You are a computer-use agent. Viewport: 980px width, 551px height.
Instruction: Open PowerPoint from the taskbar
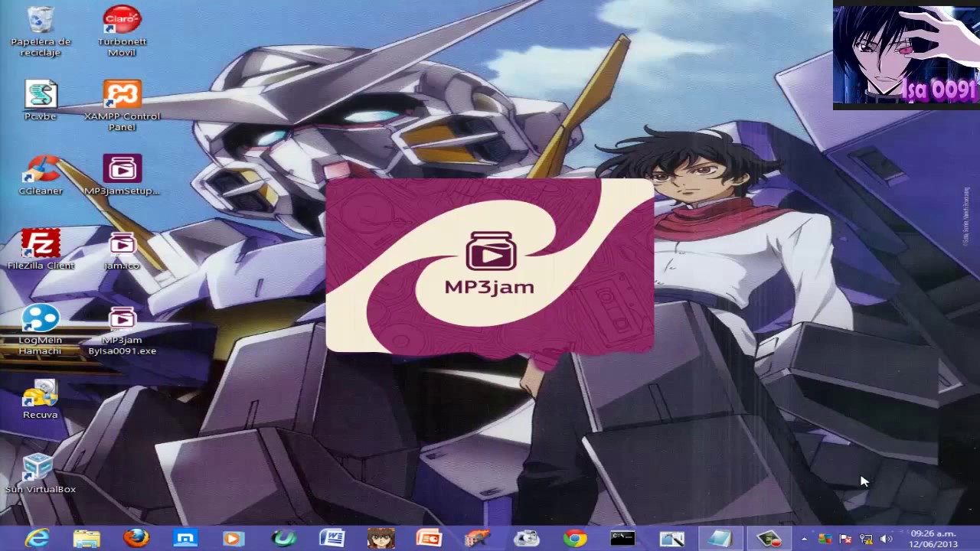point(429,539)
